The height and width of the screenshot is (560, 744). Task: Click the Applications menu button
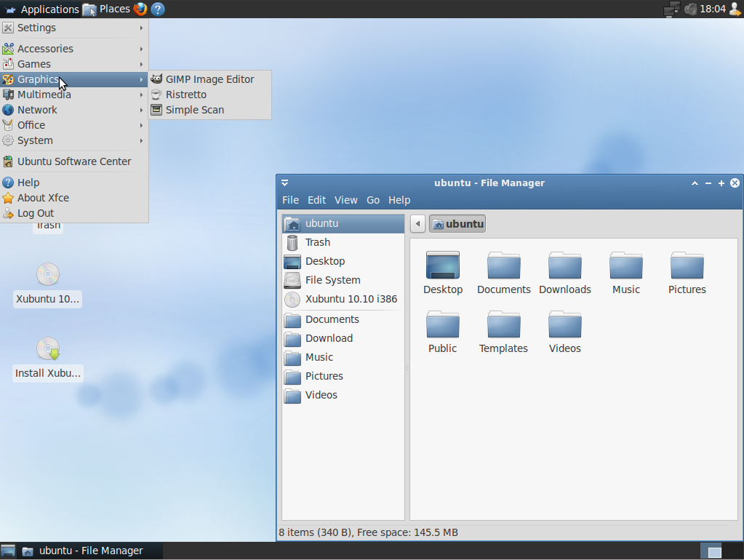point(41,9)
